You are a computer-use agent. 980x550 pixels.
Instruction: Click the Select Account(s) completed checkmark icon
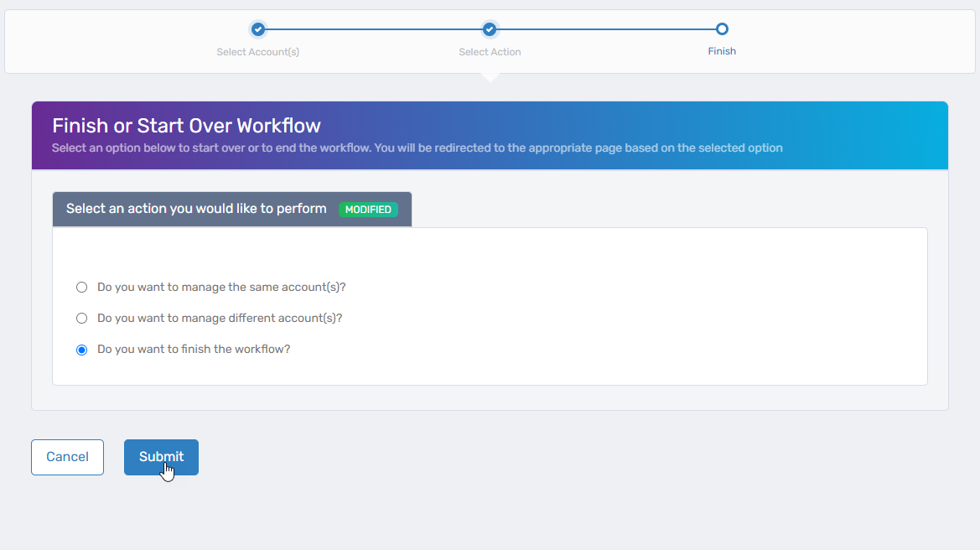tap(258, 29)
